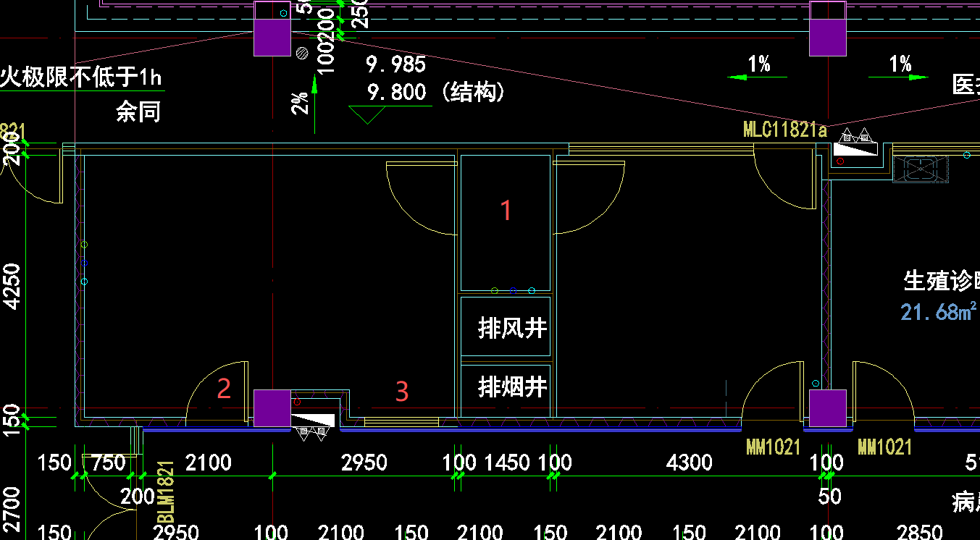Click the purple column at top left
980x540 pixels.
click(x=272, y=36)
